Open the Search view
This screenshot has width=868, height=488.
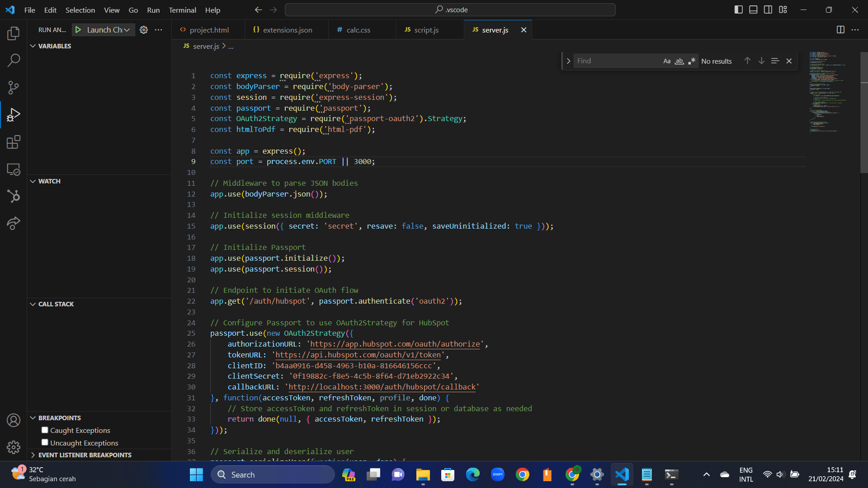click(x=14, y=60)
